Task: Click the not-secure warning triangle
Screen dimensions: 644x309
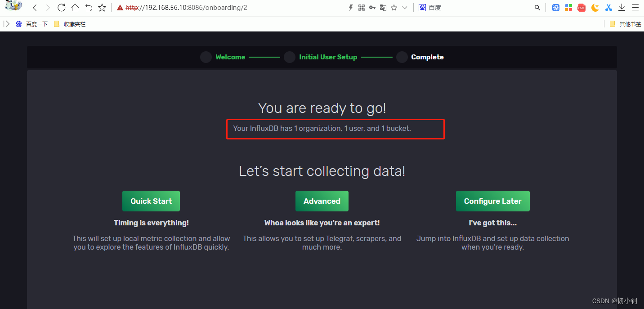Action: point(120,8)
